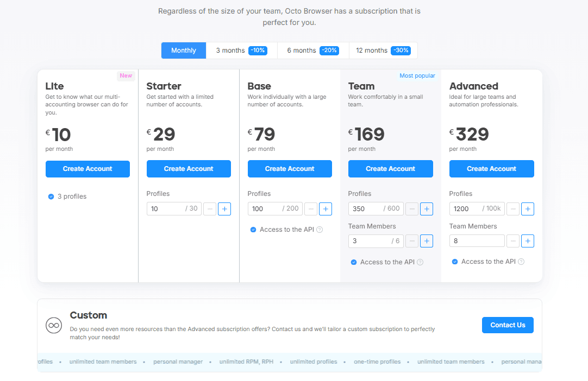Open API help icon in Team plan

tap(421, 262)
